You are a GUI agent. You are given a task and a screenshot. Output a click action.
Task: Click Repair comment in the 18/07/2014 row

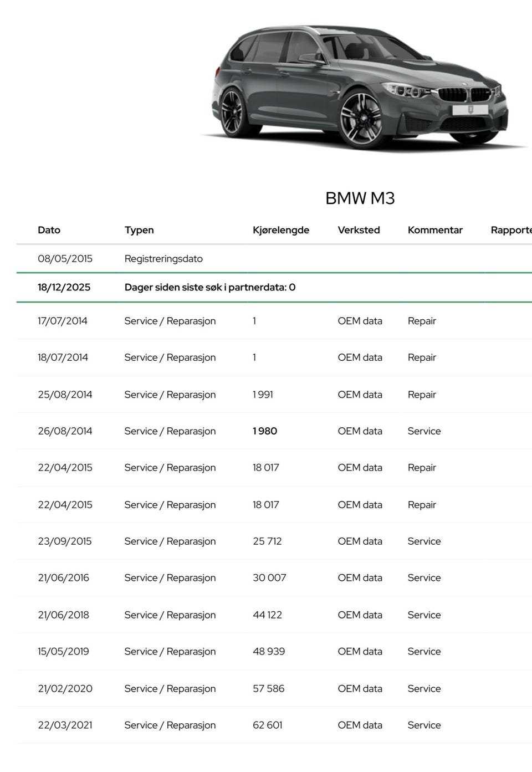[x=422, y=357]
